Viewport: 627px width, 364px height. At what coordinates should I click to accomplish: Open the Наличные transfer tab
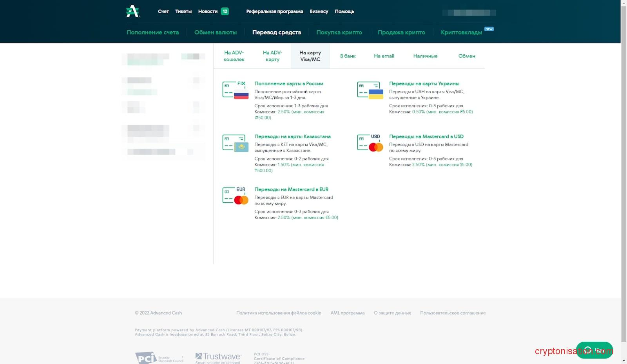tap(425, 56)
